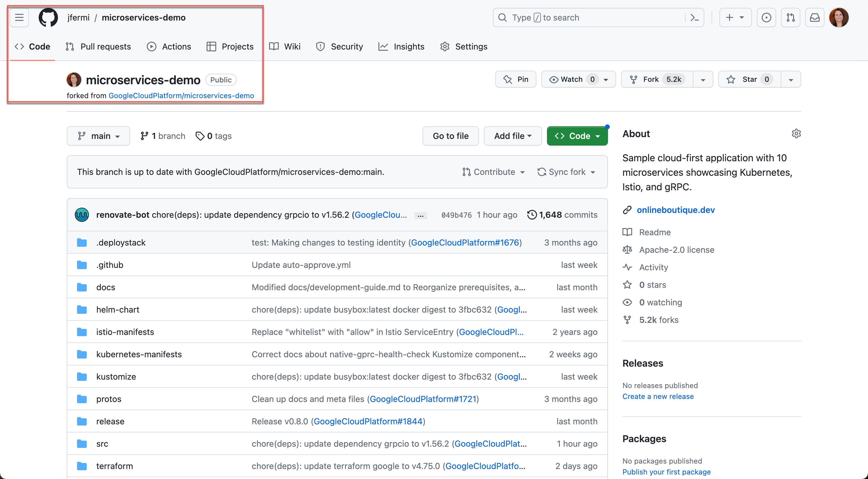Open the kustomize folder
This screenshot has width=868, height=479.
[116, 376]
